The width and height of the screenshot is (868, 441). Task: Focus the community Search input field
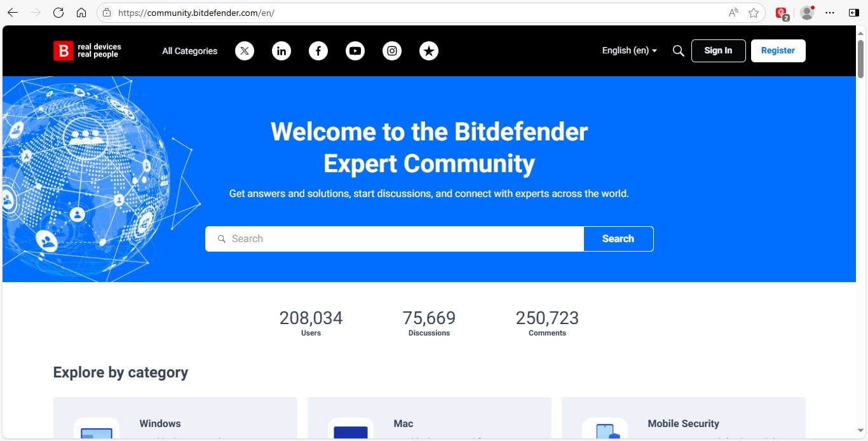pyautogui.click(x=395, y=239)
